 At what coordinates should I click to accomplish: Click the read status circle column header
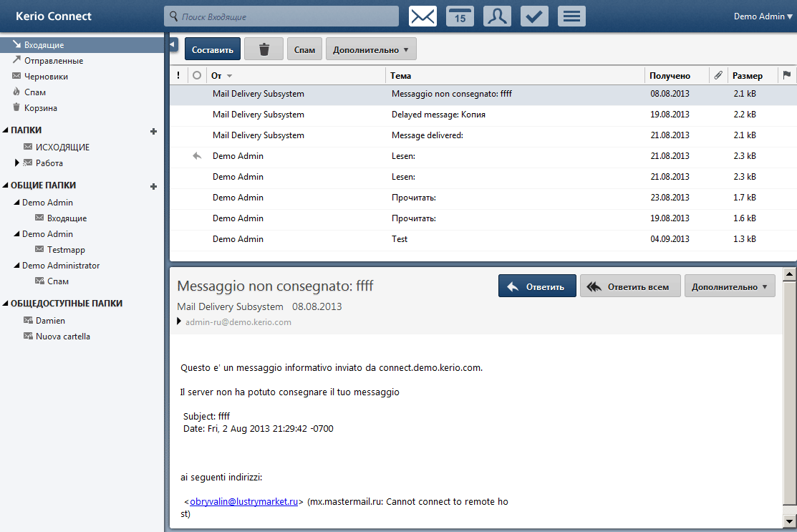coord(196,75)
